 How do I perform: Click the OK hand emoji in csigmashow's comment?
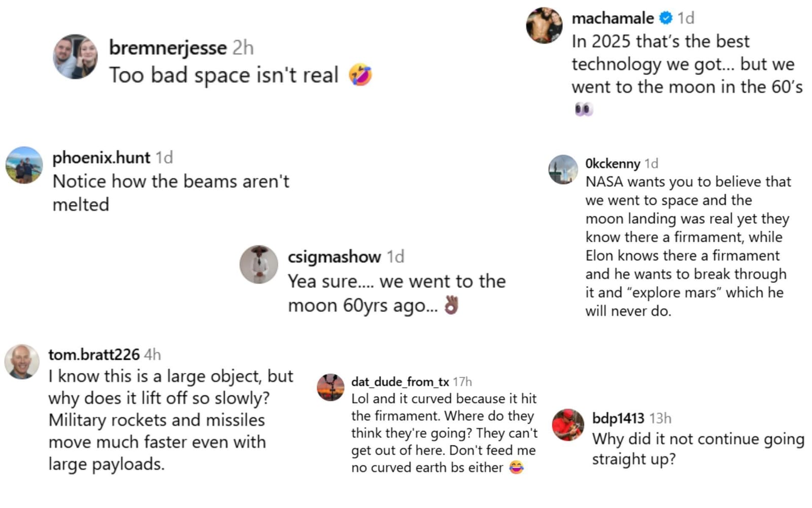451,305
